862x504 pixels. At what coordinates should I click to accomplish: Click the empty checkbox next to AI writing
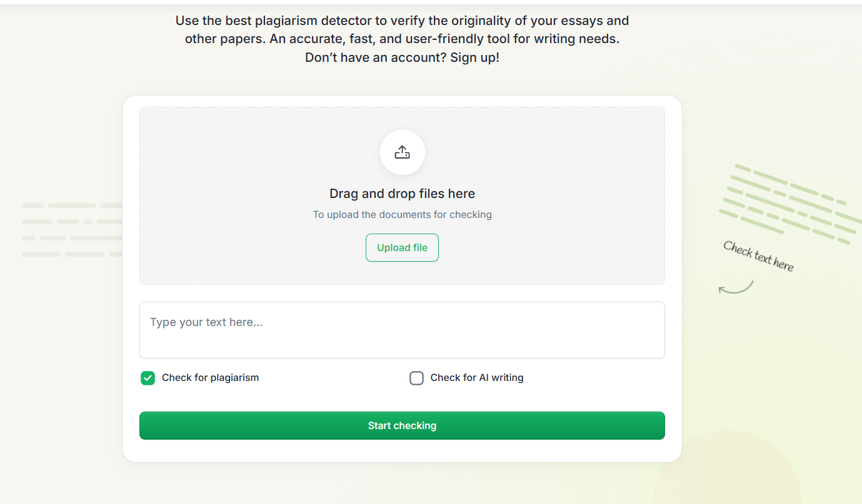click(x=416, y=378)
